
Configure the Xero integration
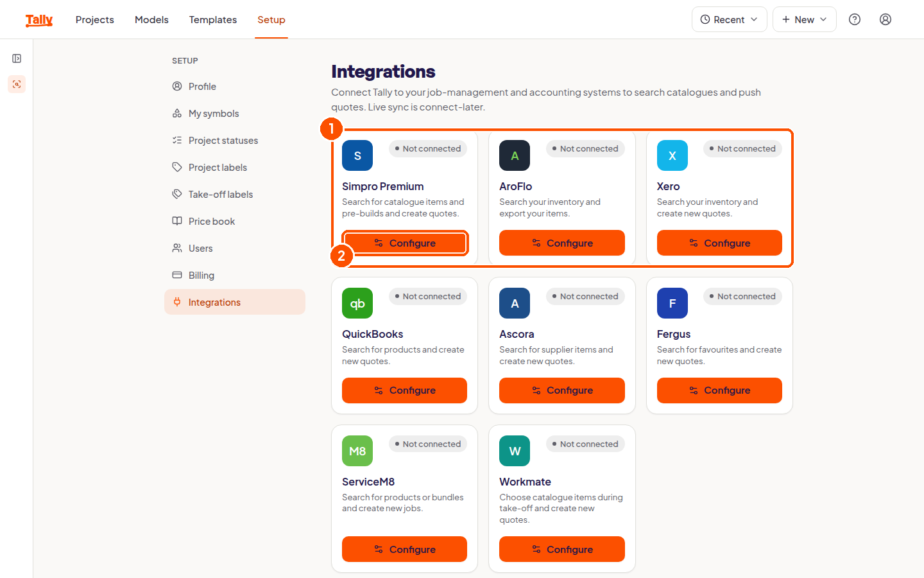719,243
